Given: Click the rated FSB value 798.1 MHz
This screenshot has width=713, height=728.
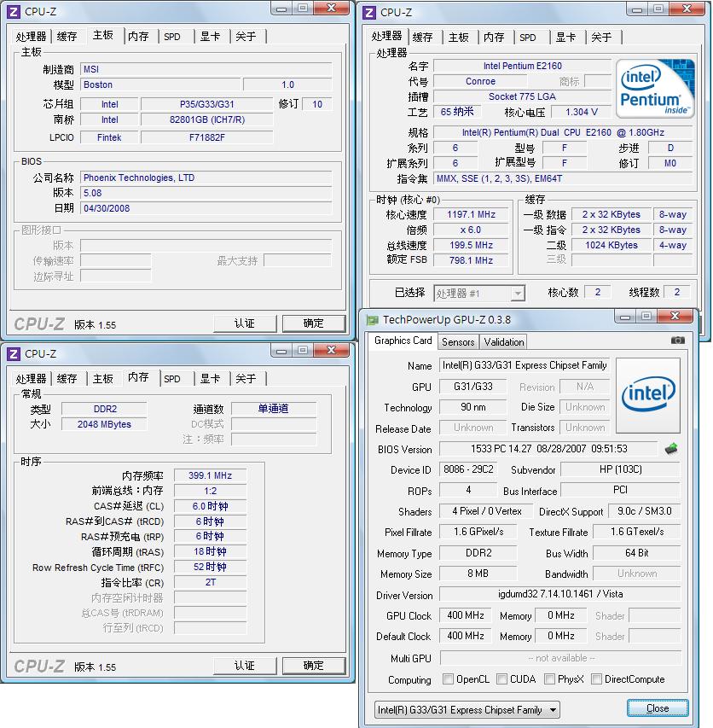Looking at the screenshot, I should pos(471,260).
